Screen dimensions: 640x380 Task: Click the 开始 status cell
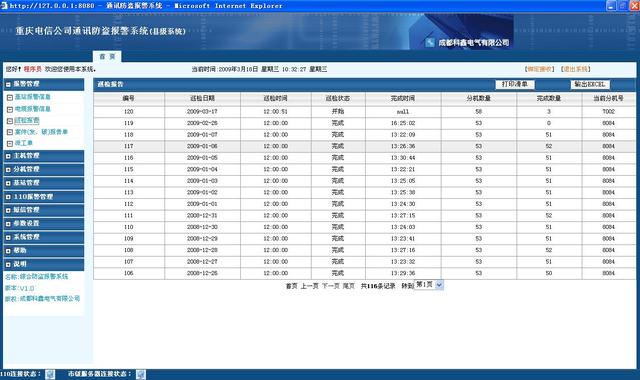[338, 111]
